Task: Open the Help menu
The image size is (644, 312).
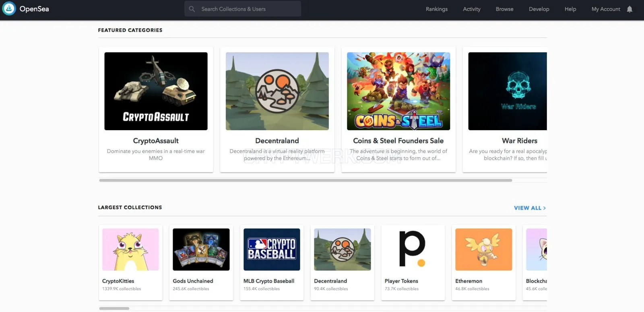Action: 570,9
